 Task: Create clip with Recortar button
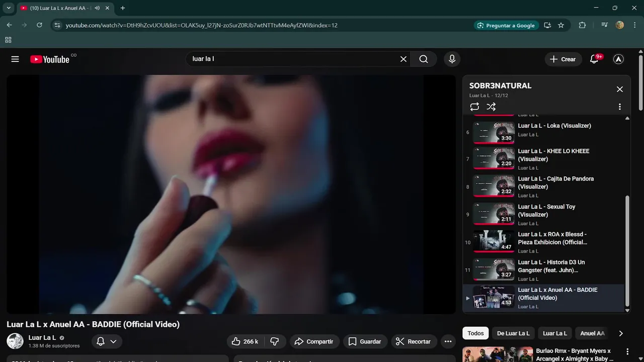414,341
